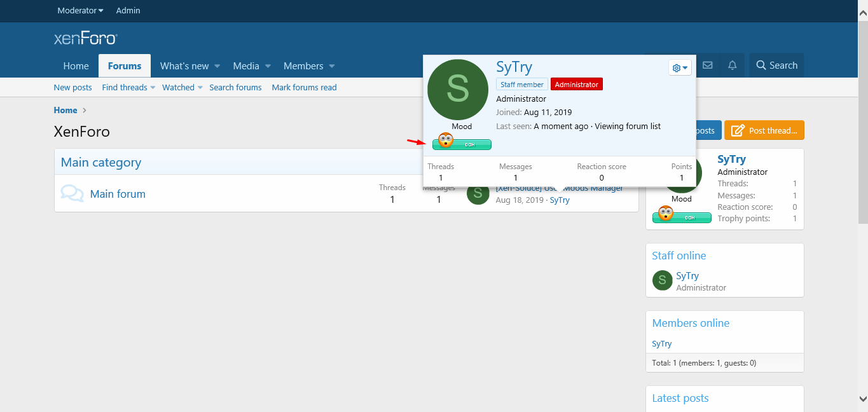Switch to the Forums tab
This screenshot has height=412, width=868.
(x=125, y=66)
